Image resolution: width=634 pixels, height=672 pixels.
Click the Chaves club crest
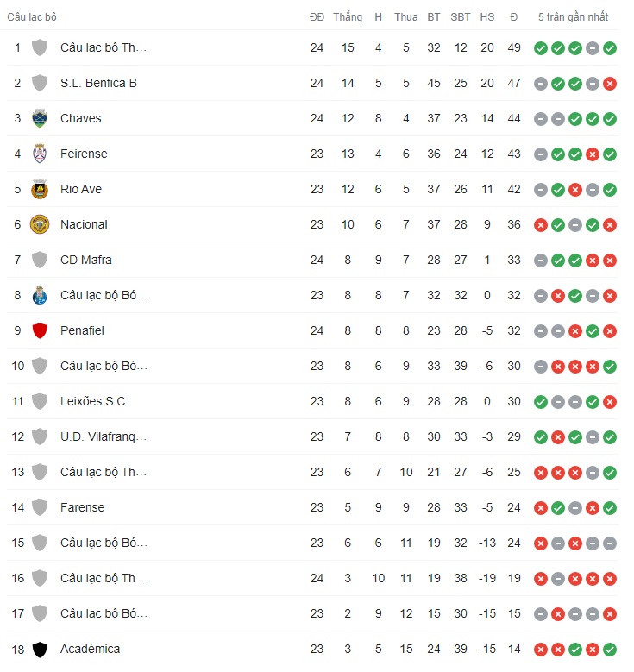40,118
